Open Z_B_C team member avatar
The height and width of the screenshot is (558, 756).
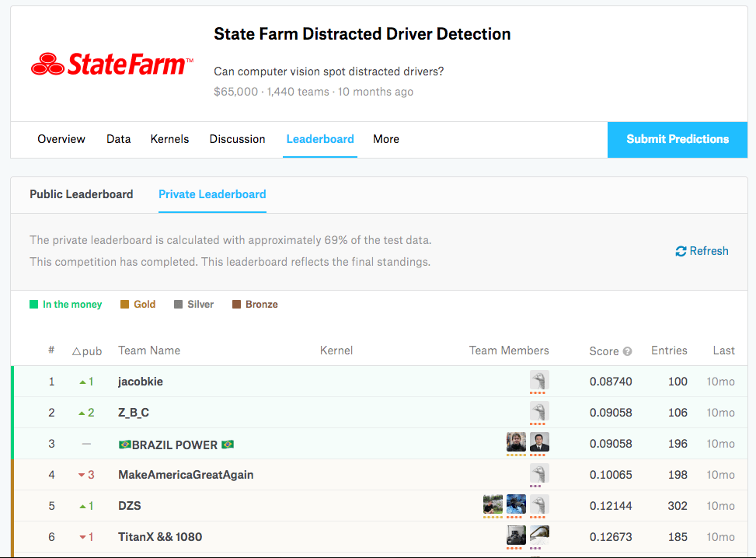(539, 411)
